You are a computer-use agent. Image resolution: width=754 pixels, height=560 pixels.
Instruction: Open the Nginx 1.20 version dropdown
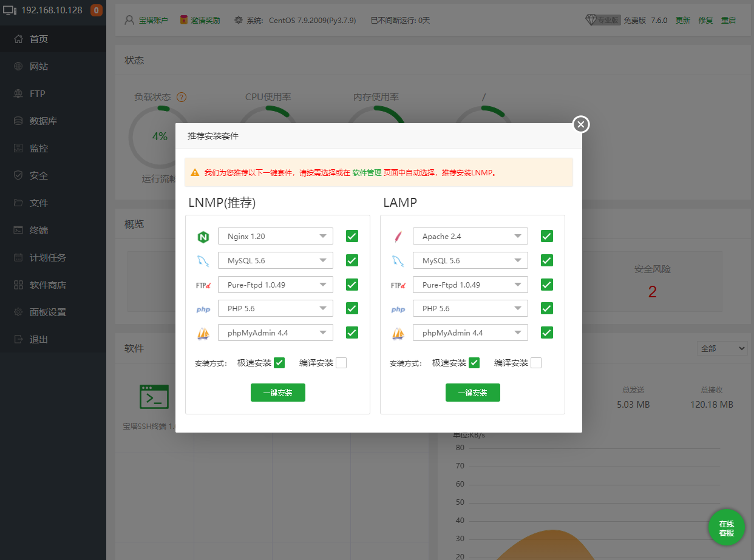tap(275, 236)
